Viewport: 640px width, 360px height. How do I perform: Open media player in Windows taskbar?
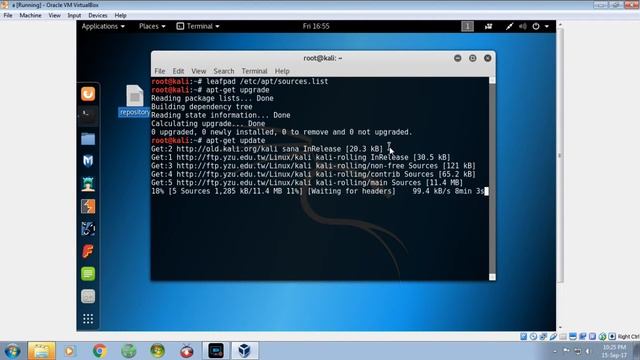(69, 351)
